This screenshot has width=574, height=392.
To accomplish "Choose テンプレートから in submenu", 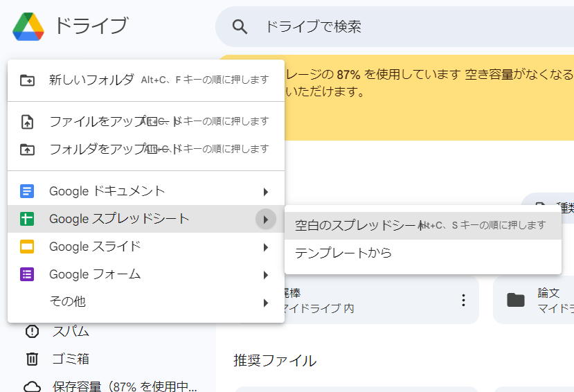I will (x=423, y=253).
